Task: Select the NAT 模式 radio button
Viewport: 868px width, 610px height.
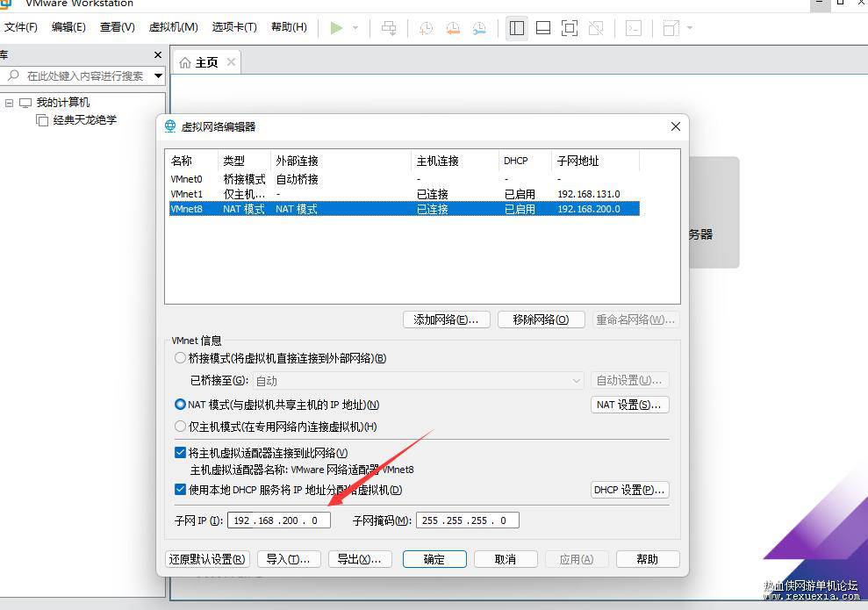Action: tap(180, 405)
